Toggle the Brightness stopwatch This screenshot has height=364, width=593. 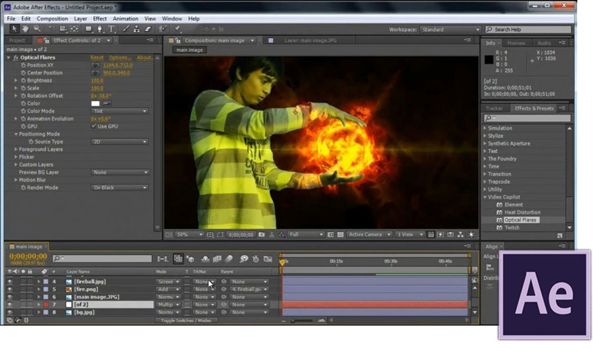(23, 81)
